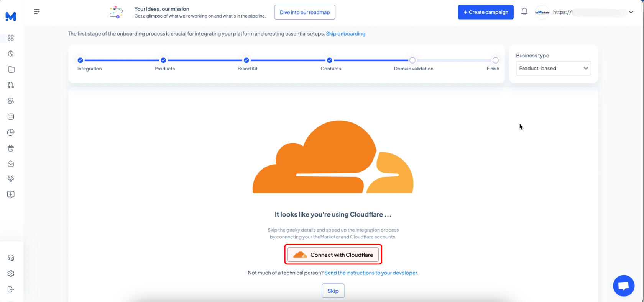Open the Business type dropdown
Screen dimensions: 644x302
553,68
